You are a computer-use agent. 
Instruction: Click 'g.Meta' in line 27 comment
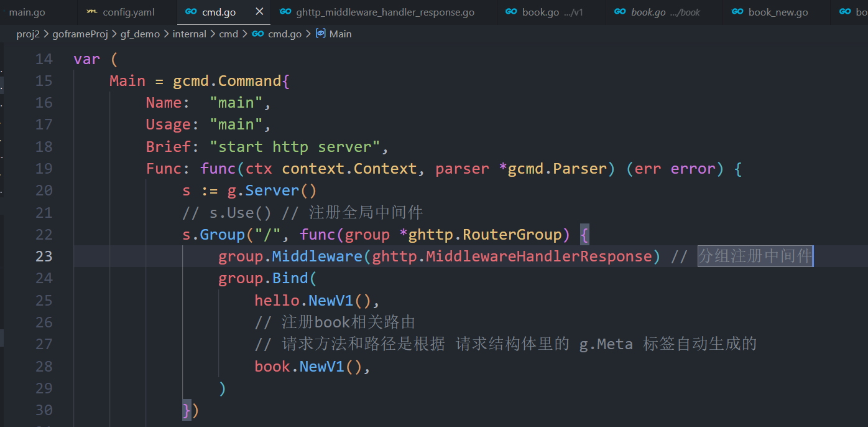point(606,344)
